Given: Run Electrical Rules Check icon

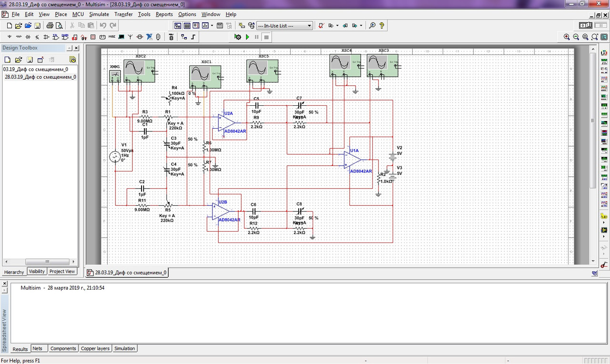Looking at the screenshot, I should pyautogui.click(x=321, y=26).
